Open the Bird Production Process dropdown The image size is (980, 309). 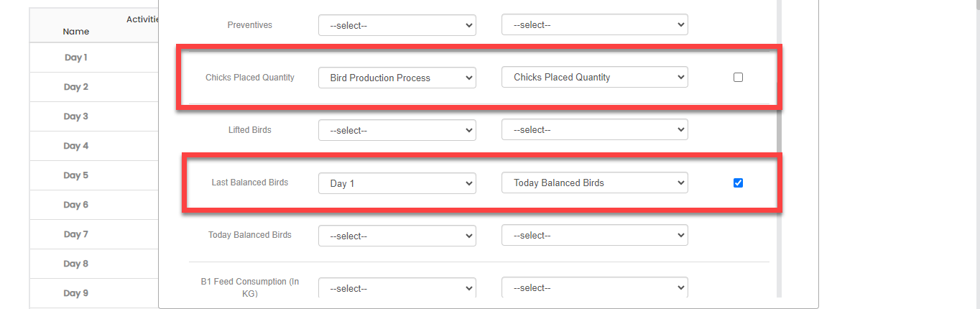pyautogui.click(x=397, y=78)
